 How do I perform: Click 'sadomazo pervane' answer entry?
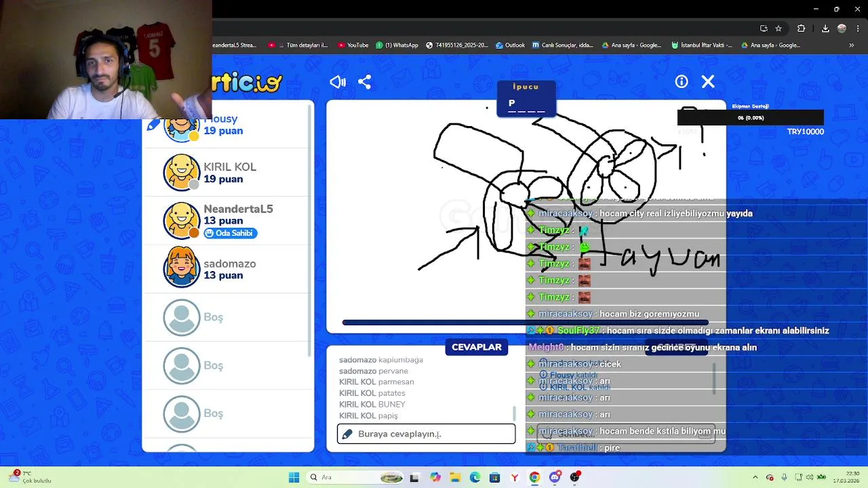pyautogui.click(x=374, y=371)
